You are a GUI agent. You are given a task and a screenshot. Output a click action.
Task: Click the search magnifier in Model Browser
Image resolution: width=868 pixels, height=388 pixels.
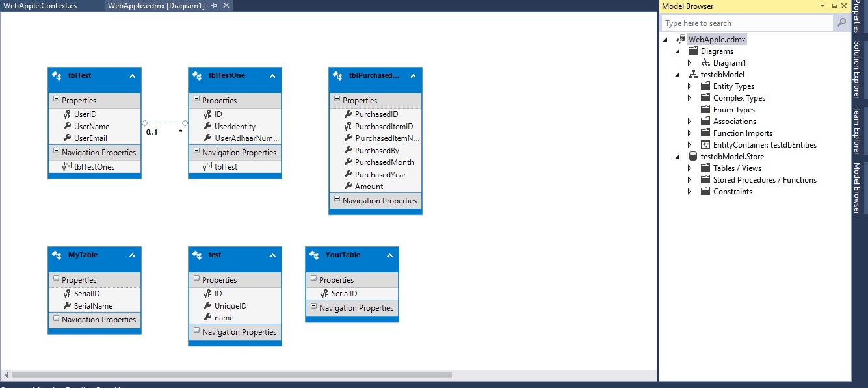[840, 22]
